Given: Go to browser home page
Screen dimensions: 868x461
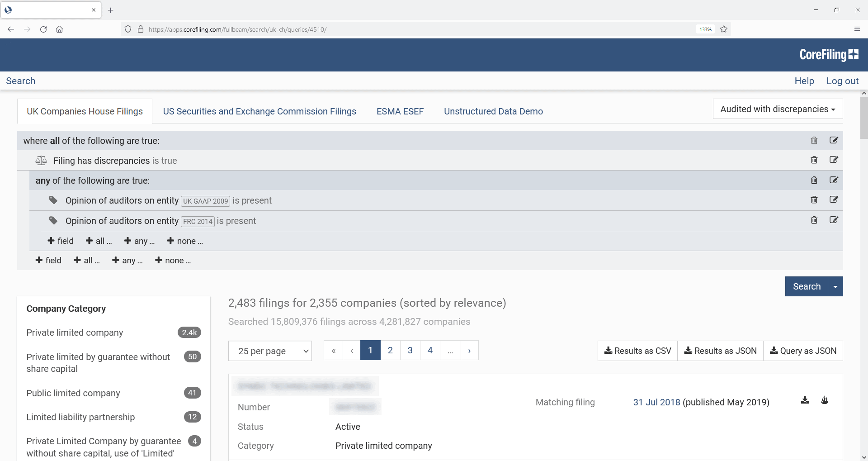Looking at the screenshot, I should point(59,29).
